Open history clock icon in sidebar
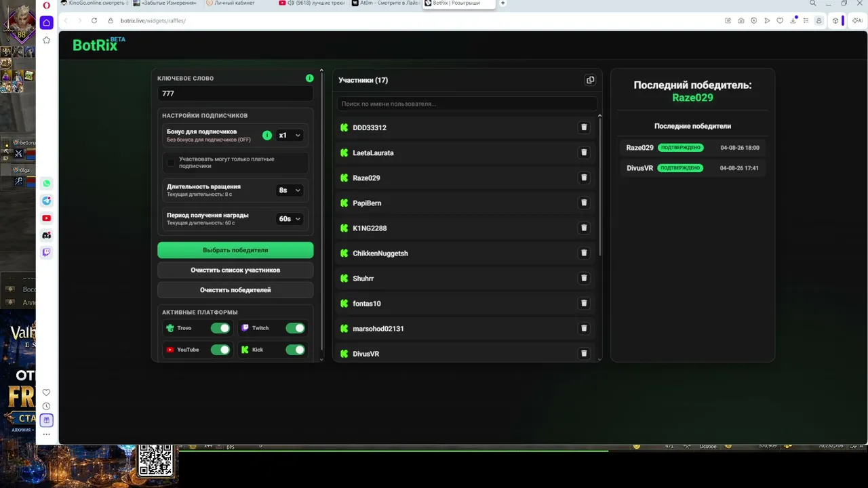Image resolution: width=868 pixels, height=488 pixels. tap(46, 406)
